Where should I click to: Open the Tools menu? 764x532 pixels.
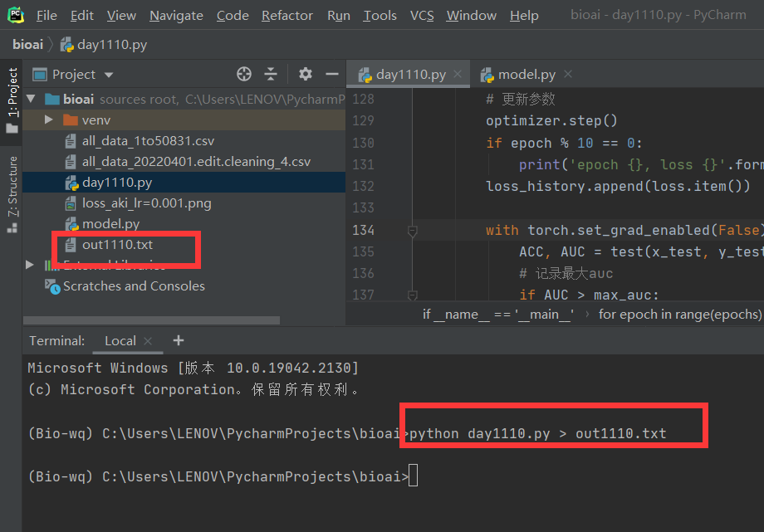[380, 16]
